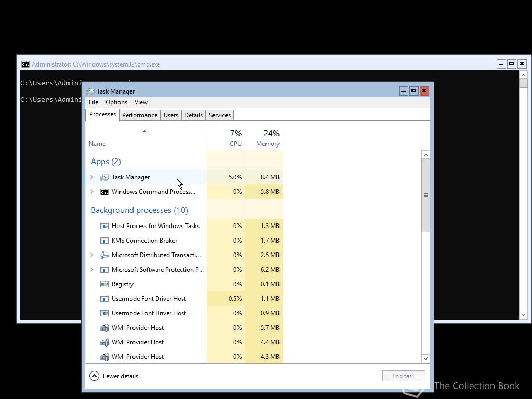Switch to the Users tab
The image size is (532, 399).
[170, 115]
